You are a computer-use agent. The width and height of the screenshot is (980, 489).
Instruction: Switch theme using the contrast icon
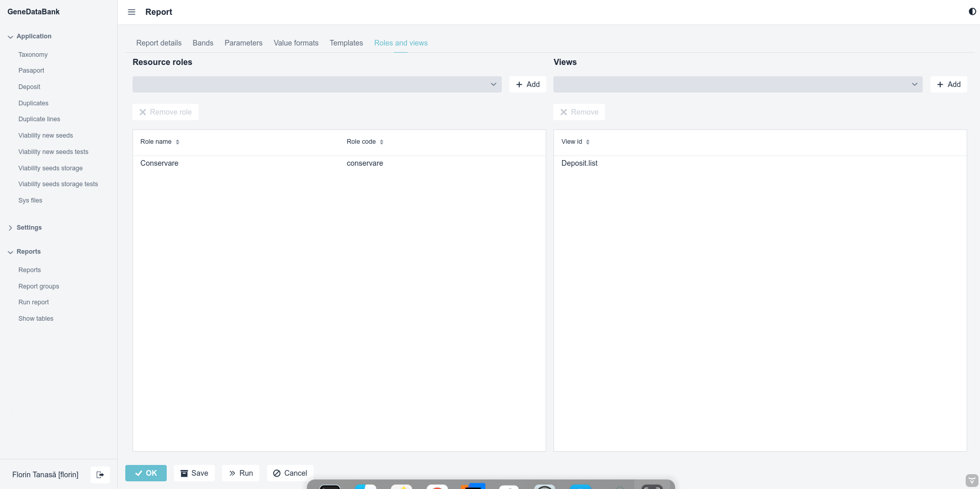[972, 12]
